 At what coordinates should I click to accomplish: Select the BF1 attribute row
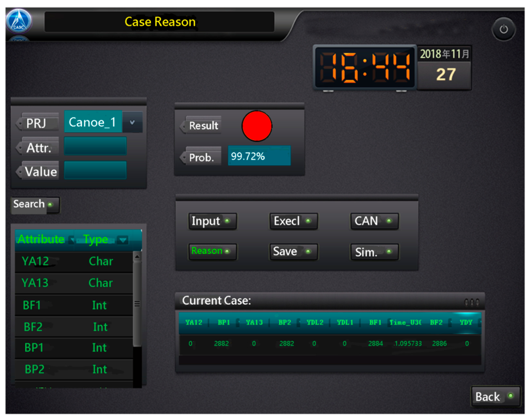[74, 305]
